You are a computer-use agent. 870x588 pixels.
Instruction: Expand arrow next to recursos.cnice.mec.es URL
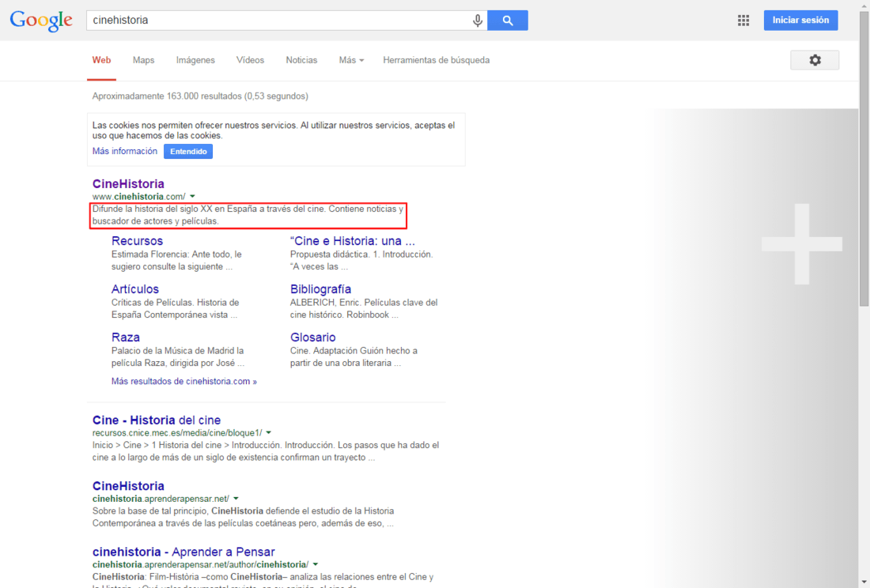[x=269, y=432]
